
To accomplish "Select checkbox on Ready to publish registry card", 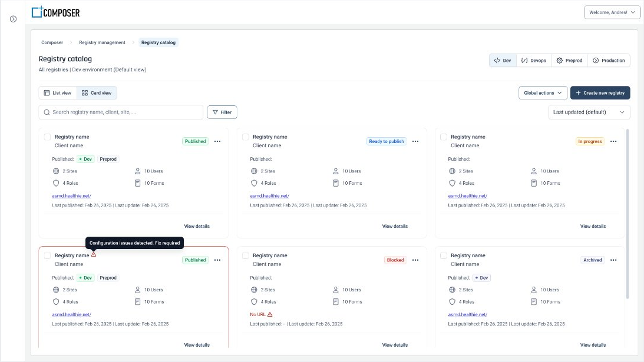I will [245, 137].
